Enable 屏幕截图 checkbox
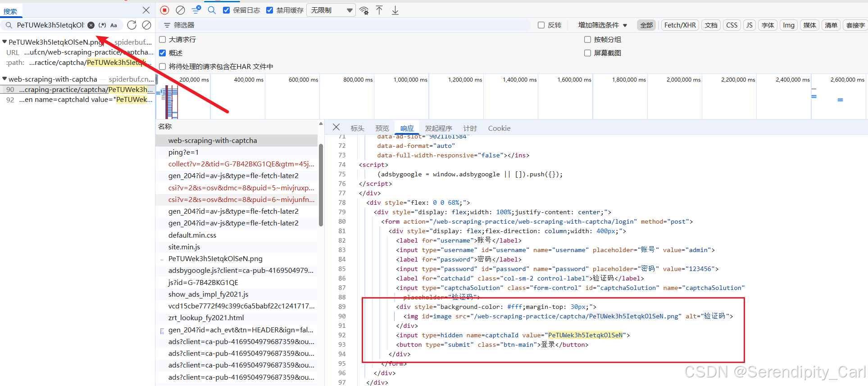 click(588, 53)
